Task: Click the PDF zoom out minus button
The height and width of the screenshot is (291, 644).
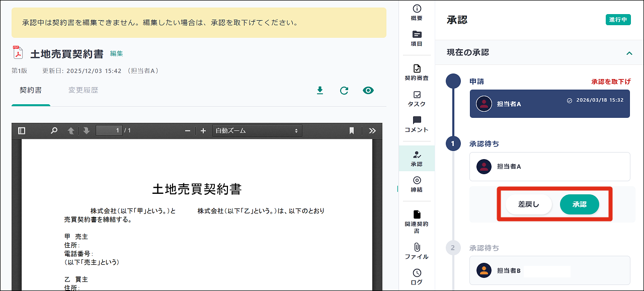Action: tap(188, 131)
